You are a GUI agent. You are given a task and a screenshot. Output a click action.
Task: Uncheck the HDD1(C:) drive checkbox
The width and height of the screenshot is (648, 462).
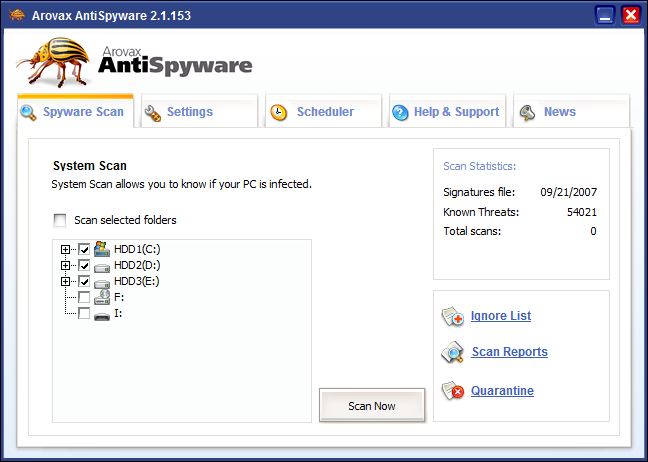(84, 249)
